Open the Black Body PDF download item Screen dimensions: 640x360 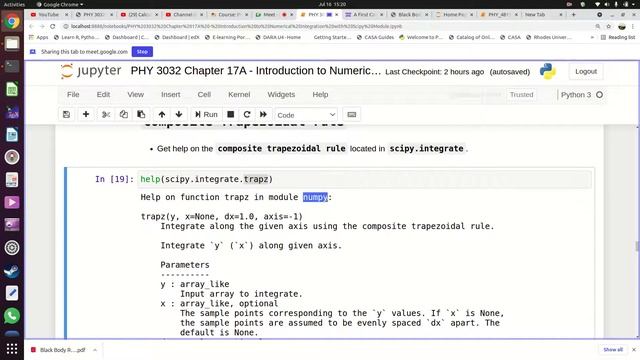coord(59,350)
